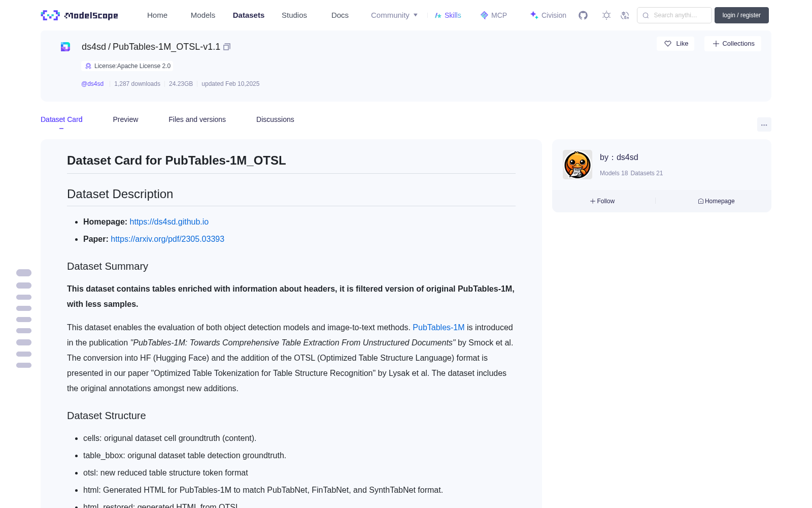
Task: Open the MCP section
Action: (x=493, y=15)
